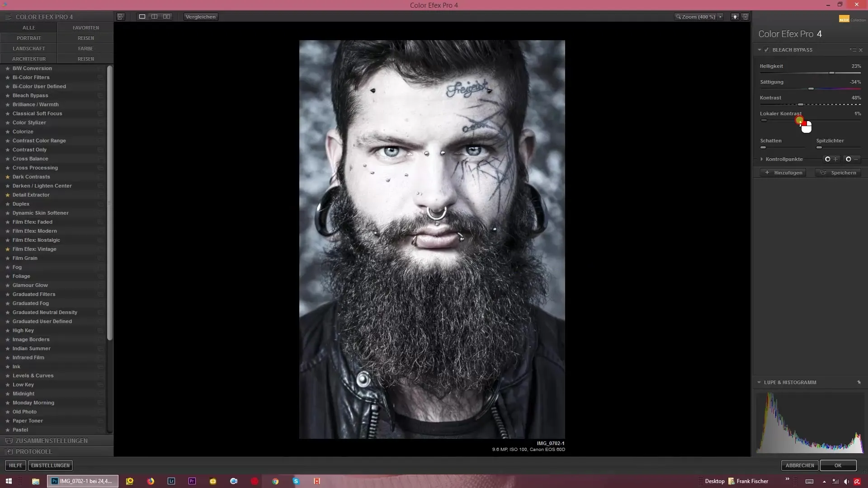Open the Bleach Bypass filter options menu
This screenshot has width=868, height=488.
tap(853, 50)
